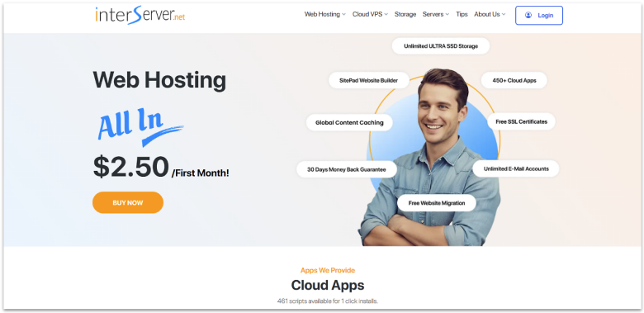
Task: Click the Apps We Provide orange label
Action: pyautogui.click(x=328, y=270)
